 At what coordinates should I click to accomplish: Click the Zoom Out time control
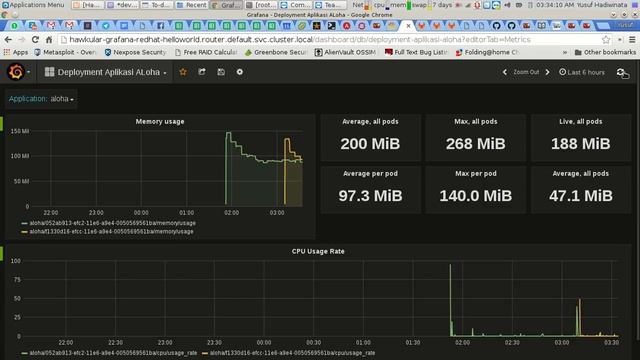pyautogui.click(x=526, y=72)
